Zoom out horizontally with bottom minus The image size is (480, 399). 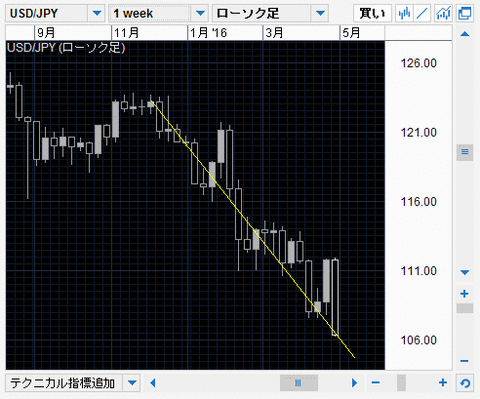point(376,383)
